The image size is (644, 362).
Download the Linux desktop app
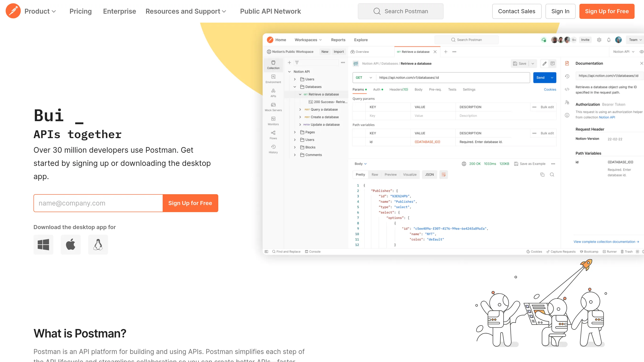coord(98,244)
